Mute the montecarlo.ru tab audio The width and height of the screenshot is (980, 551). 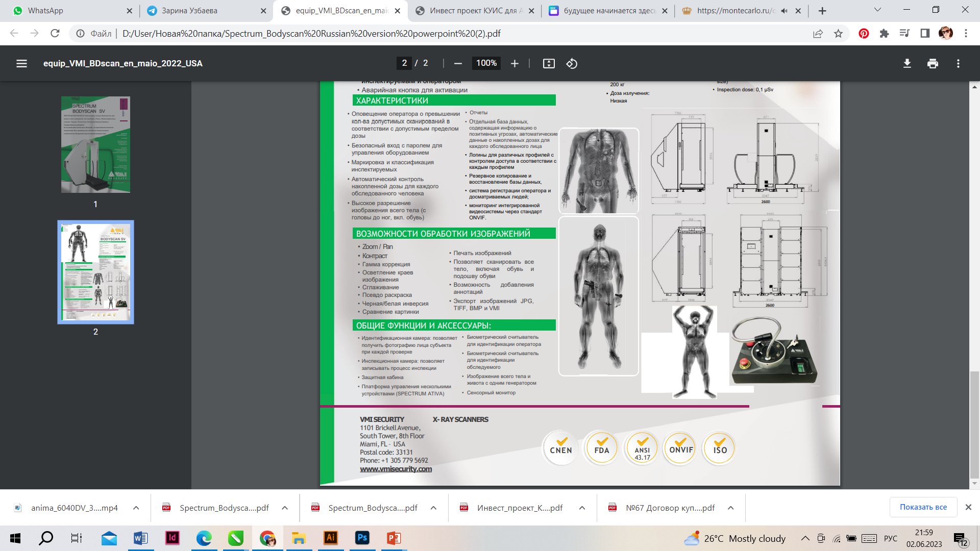click(x=785, y=11)
